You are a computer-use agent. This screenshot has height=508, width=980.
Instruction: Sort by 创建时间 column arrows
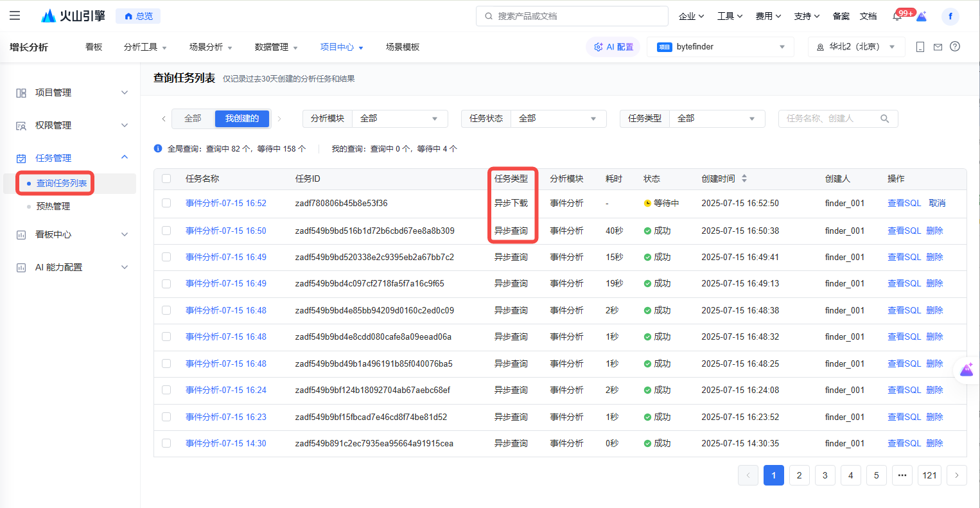744,179
